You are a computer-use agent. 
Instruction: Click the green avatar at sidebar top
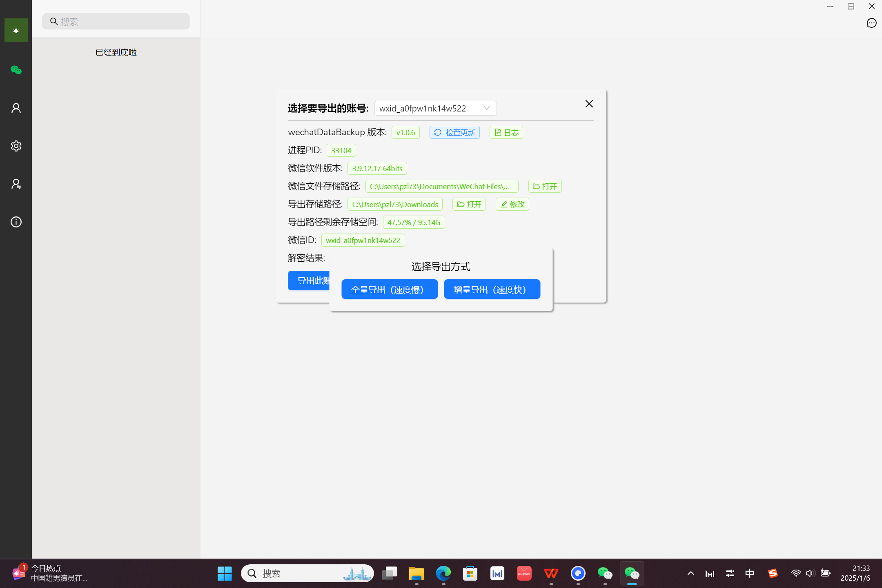16,30
